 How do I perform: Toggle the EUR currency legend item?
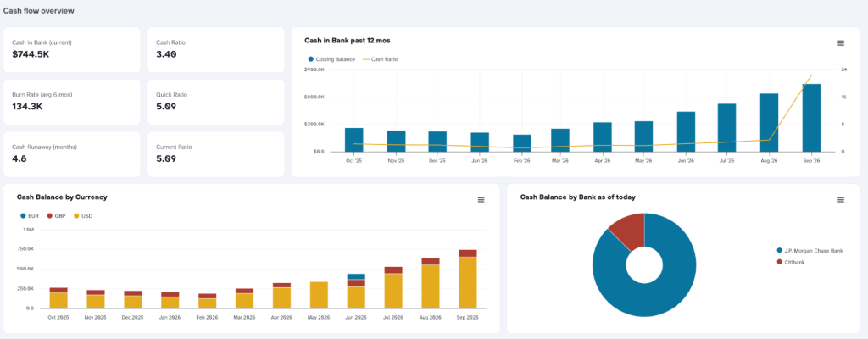coord(30,216)
